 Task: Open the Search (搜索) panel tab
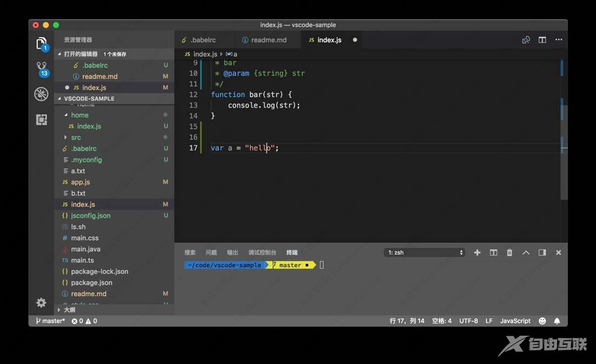190,253
